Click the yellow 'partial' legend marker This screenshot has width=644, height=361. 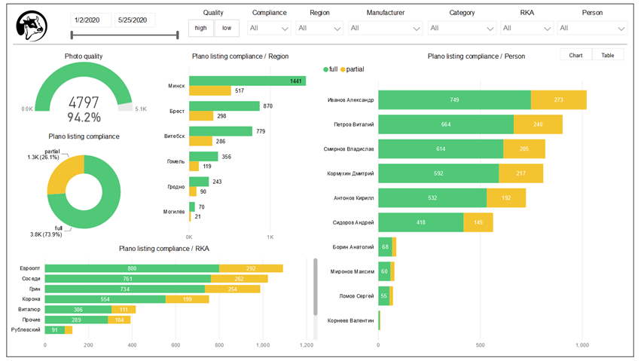(343, 69)
